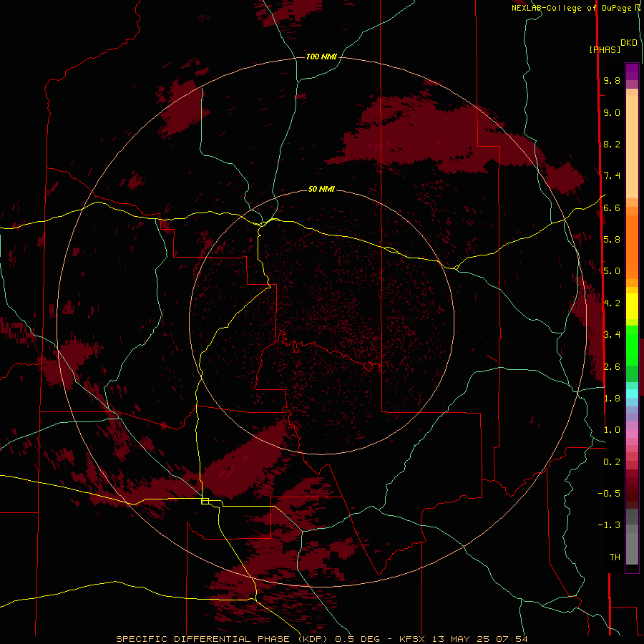Click the 07:54 timestamp in the caption
Screen dimensions: 644x644
pyautogui.click(x=512, y=639)
